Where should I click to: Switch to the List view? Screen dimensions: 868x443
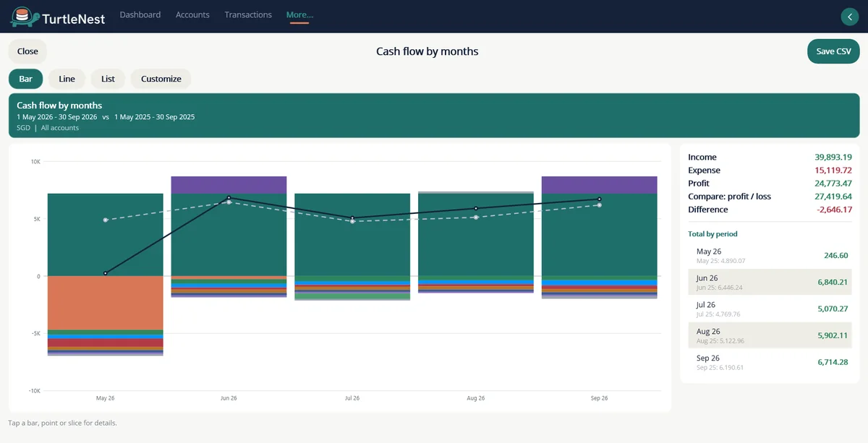coord(108,79)
